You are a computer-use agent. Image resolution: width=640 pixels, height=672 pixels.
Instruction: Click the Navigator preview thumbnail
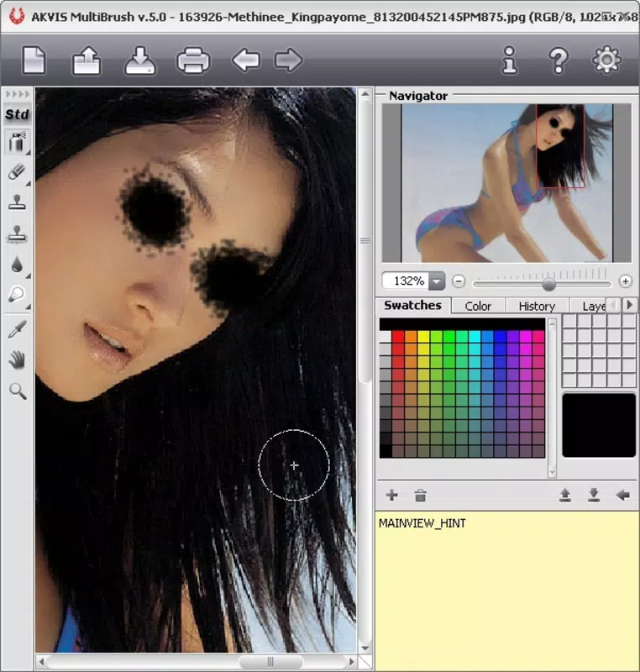506,183
